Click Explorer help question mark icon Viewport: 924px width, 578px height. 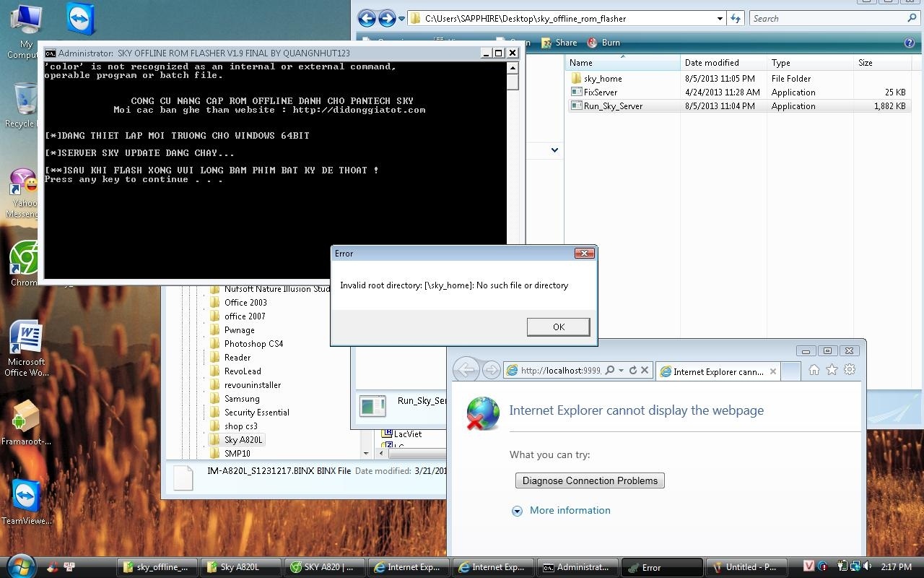[909, 43]
